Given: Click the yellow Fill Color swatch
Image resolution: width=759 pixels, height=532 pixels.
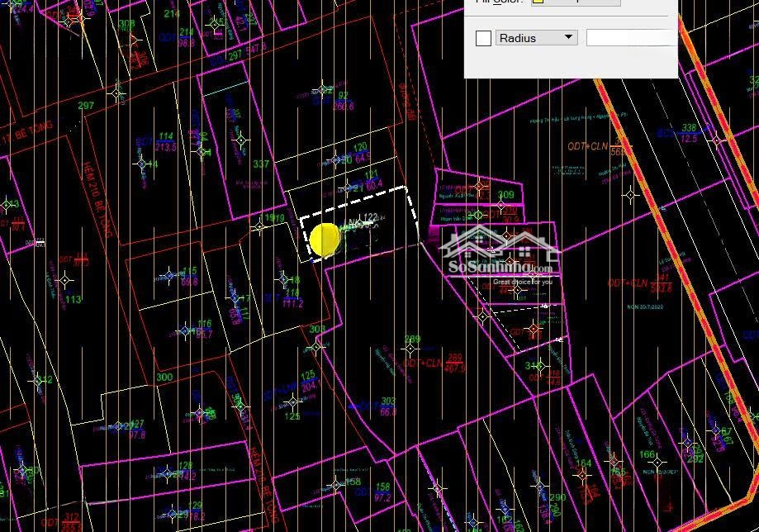Looking at the screenshot, I should (538, 1).
